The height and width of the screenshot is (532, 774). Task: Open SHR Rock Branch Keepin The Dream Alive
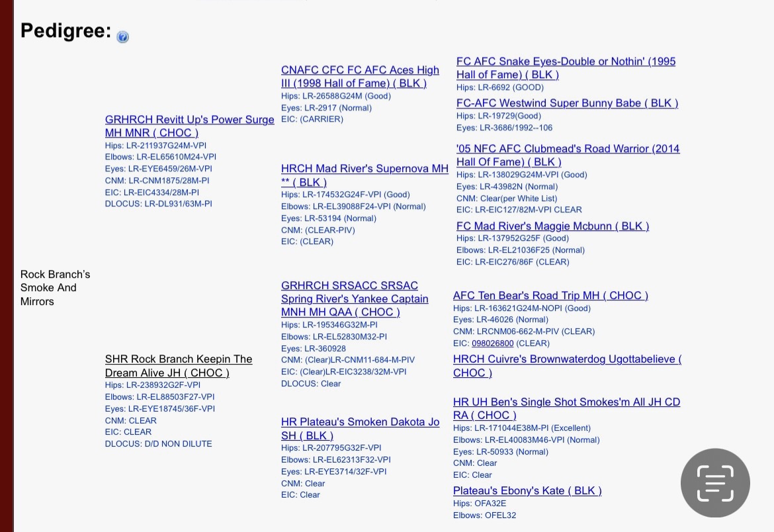coord(179,365)
